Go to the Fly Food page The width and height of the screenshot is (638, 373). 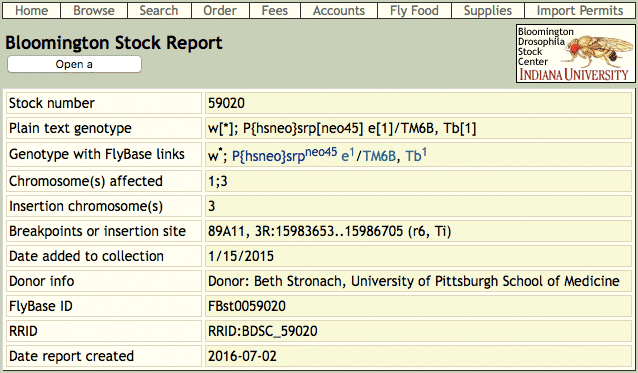pos(414,10)
